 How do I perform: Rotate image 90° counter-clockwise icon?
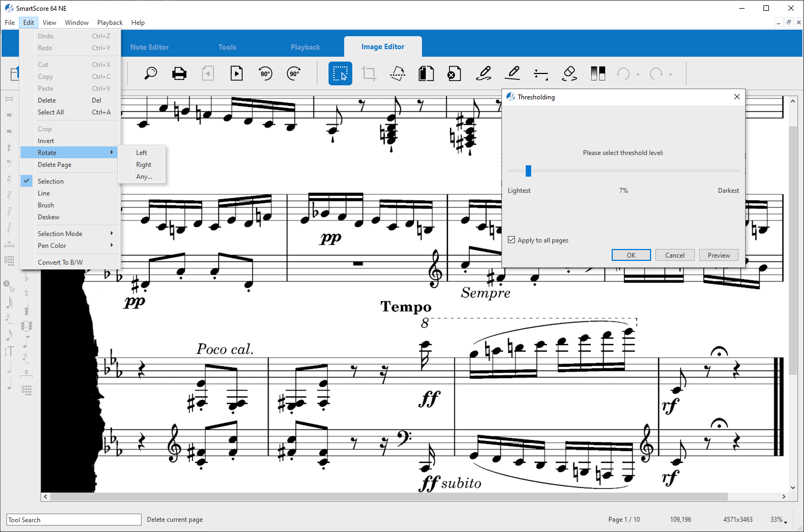(x=265, y=73)
